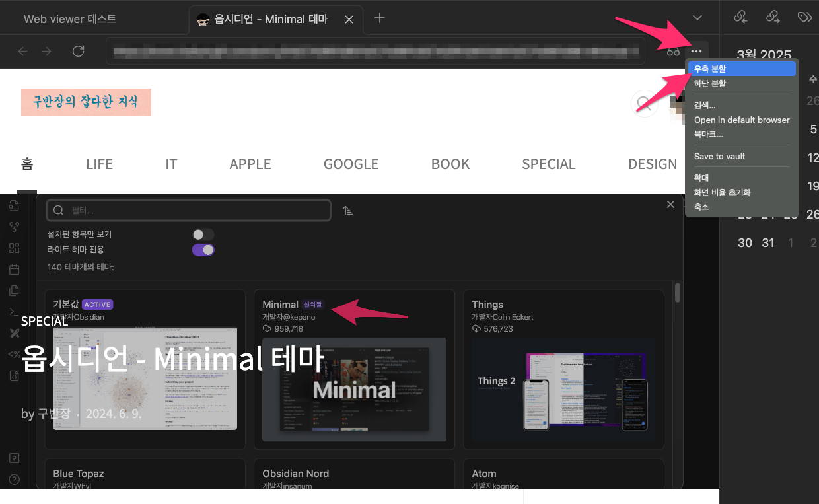Click the 'Atom' theme card
The width and height of the screenshot is (819, 504).
tap(563, 474)
